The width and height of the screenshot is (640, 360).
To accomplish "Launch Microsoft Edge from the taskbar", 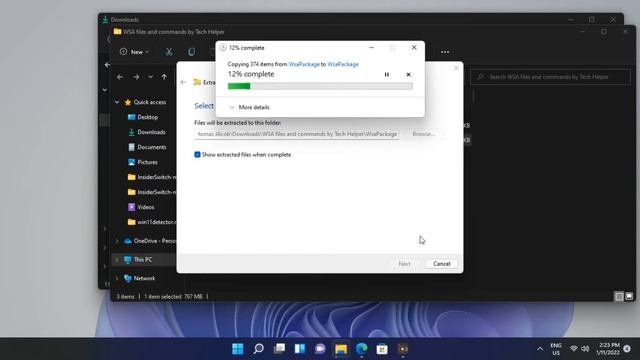I will coord(362,349).
